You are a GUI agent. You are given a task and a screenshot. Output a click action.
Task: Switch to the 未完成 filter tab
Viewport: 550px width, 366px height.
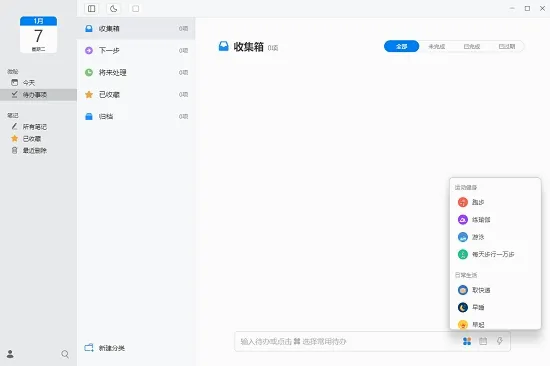pyautogui.click(x=437, y=46)
